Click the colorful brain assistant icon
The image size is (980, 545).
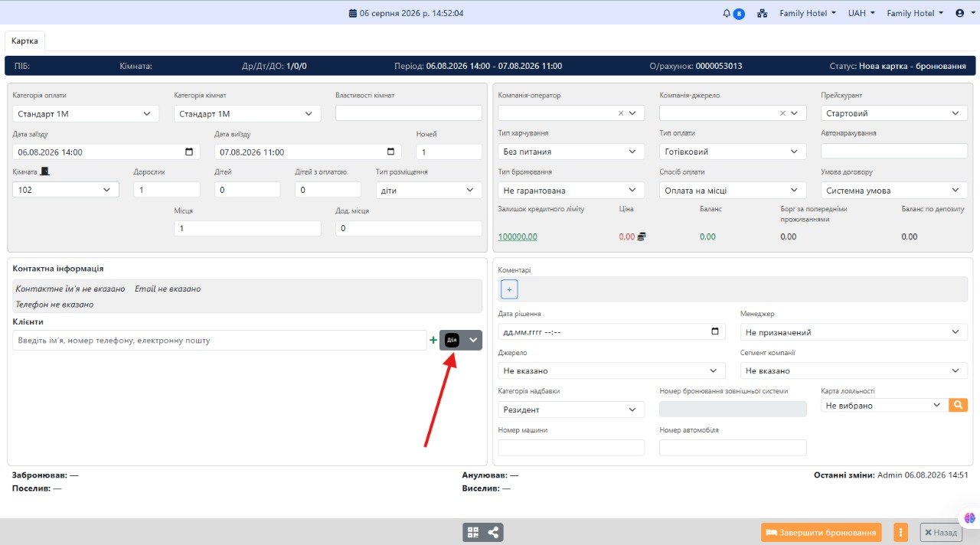[x=969, y=517]
